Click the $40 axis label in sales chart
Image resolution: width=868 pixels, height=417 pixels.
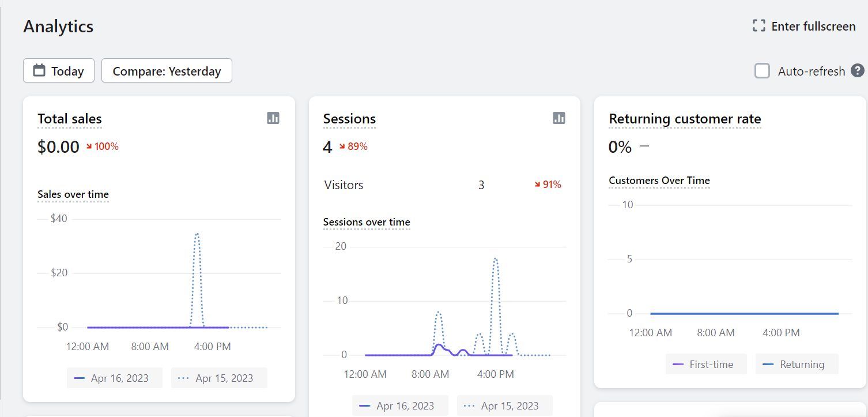click(59, 219)
